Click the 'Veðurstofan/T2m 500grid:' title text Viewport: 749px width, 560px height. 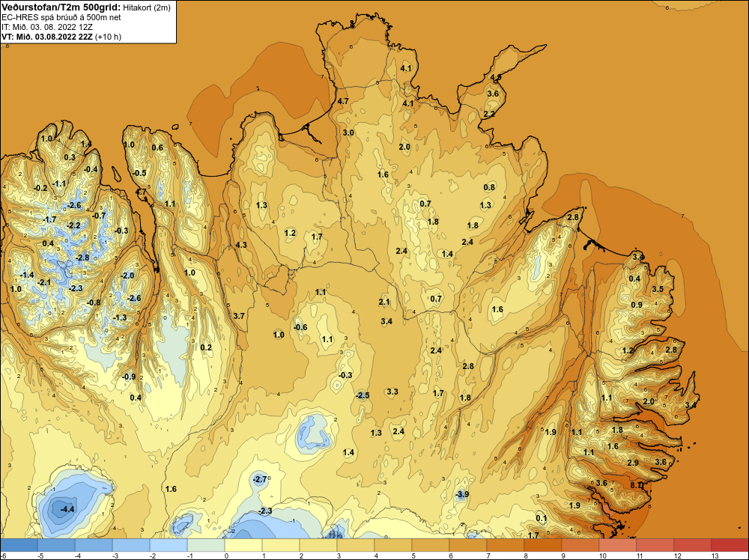60,7
